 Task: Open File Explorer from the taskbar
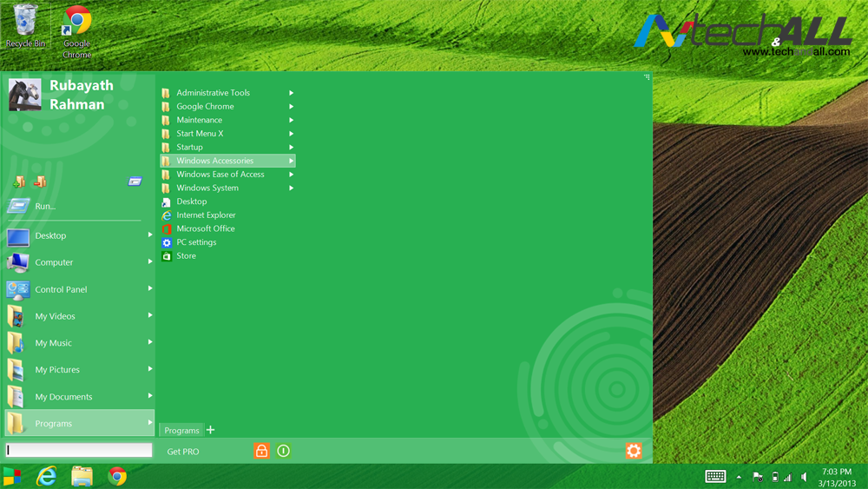point(82,476)
